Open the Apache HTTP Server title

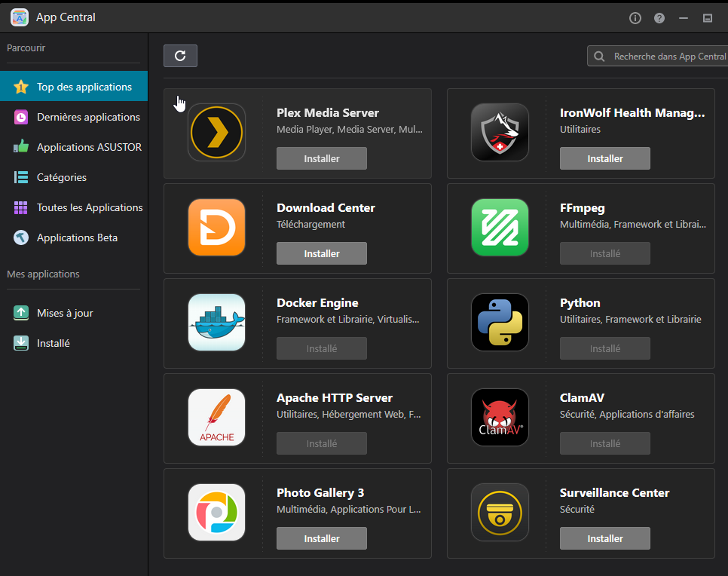click(x=335, y=397)
